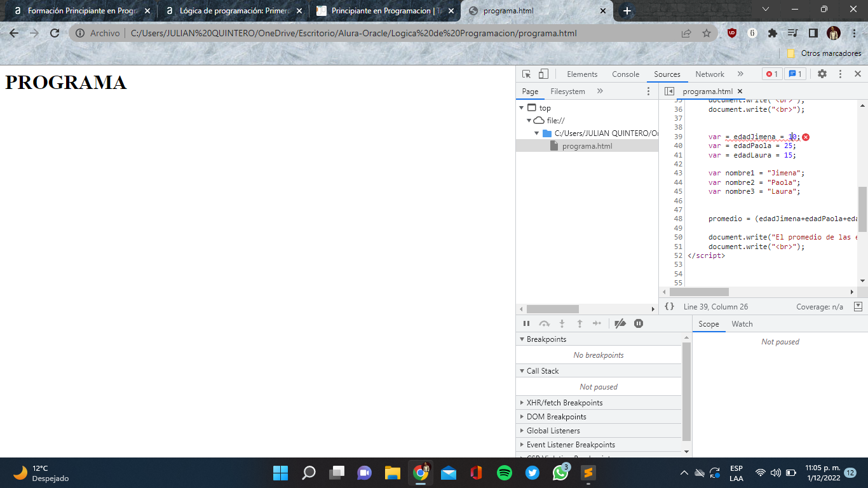Show more DevTools tabs chevron

point(740,74)
